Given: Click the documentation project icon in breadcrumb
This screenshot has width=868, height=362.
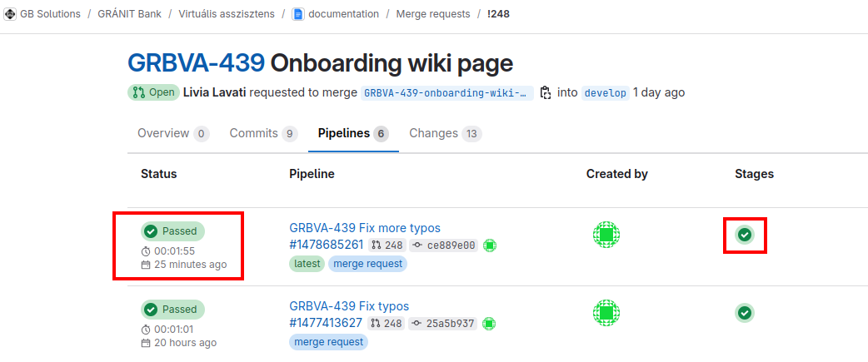Looking at the screenshot, I should [x=298, y=14].
